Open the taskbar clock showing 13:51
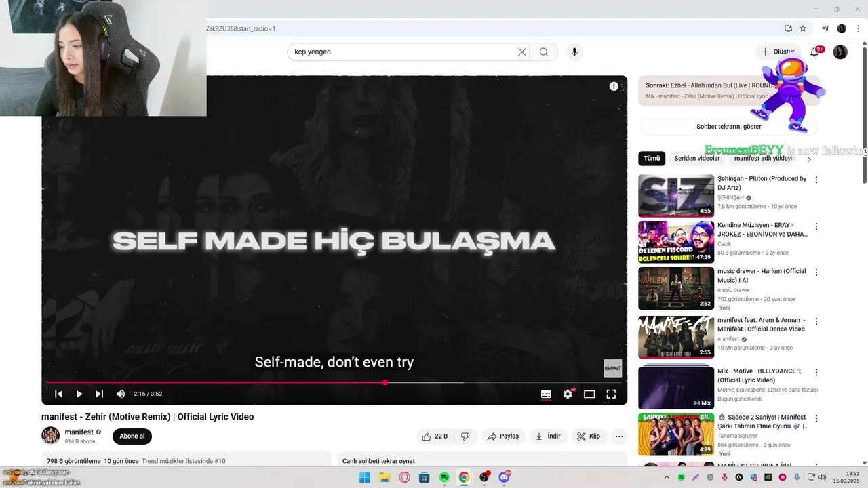This screenshot has width=868, height=488. (846, 477)
